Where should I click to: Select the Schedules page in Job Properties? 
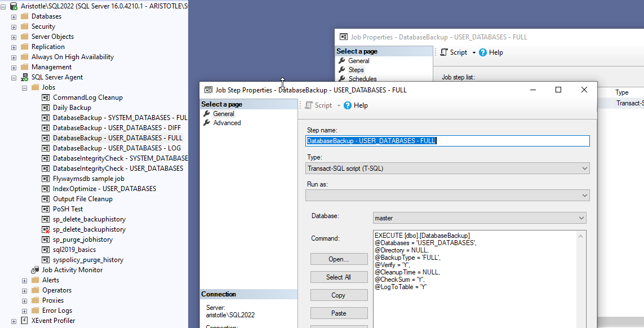point(363,78)
